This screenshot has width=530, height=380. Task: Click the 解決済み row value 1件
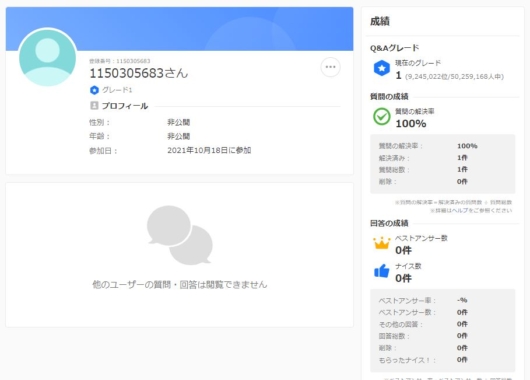tap(462, 158)
